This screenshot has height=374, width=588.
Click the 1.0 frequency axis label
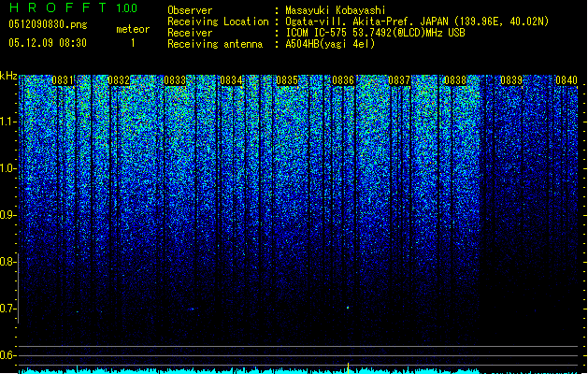7,168
